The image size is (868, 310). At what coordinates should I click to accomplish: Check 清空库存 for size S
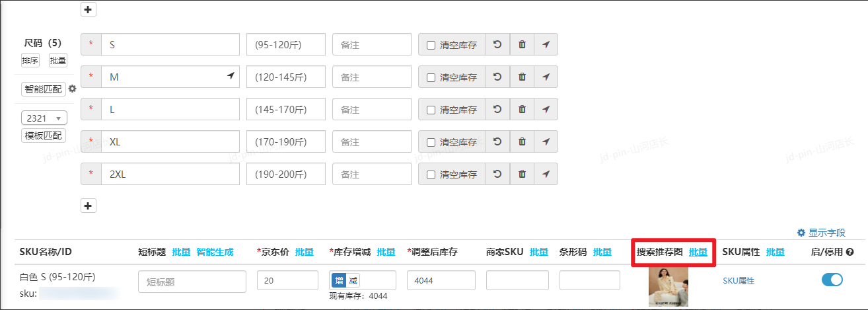click(x=431, y=46)
